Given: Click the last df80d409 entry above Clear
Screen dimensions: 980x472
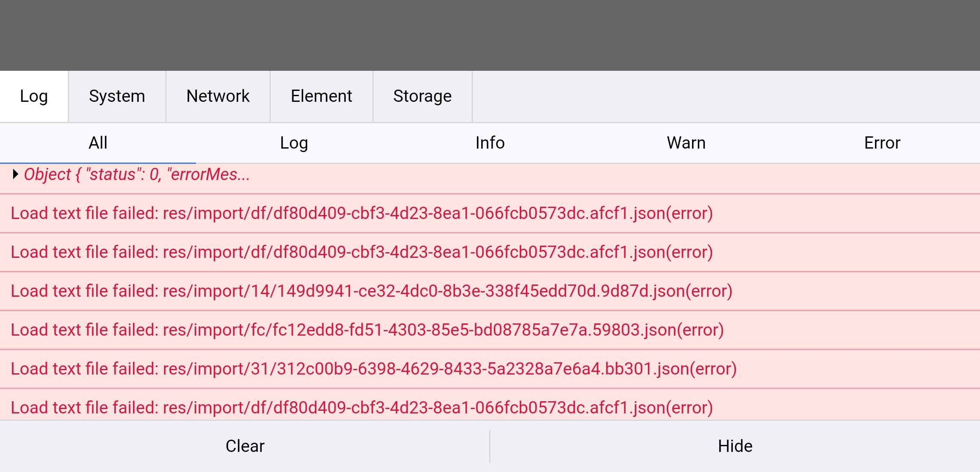Looking at the screenshot, I should (362, 407).
